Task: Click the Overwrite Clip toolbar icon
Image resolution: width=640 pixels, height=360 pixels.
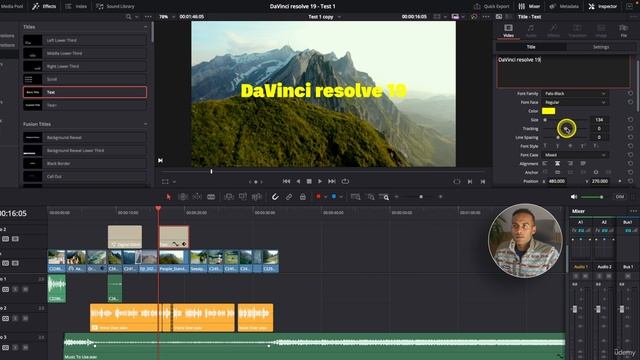Action: click(x=243, y=197)
